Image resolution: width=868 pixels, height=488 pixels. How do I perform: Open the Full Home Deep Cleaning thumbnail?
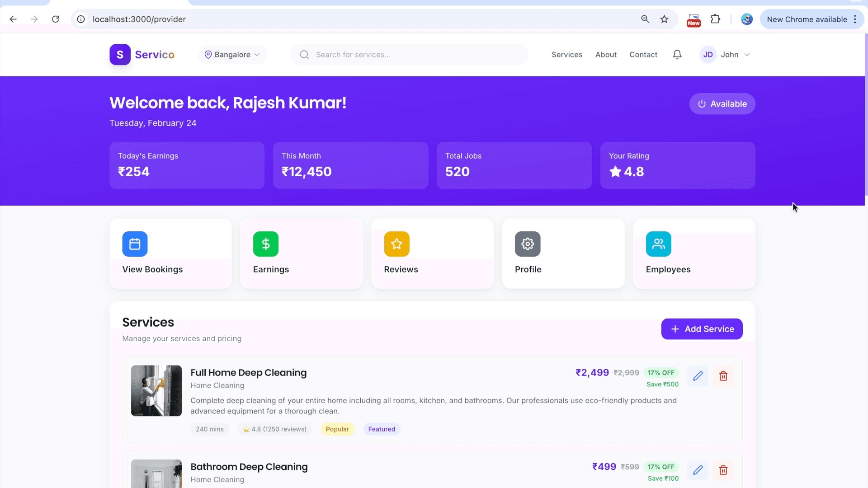(x=156, y=391)
